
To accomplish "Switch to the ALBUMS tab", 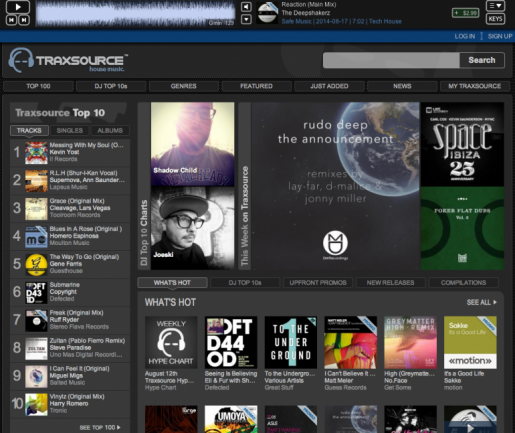I will [x=110, y=130].
